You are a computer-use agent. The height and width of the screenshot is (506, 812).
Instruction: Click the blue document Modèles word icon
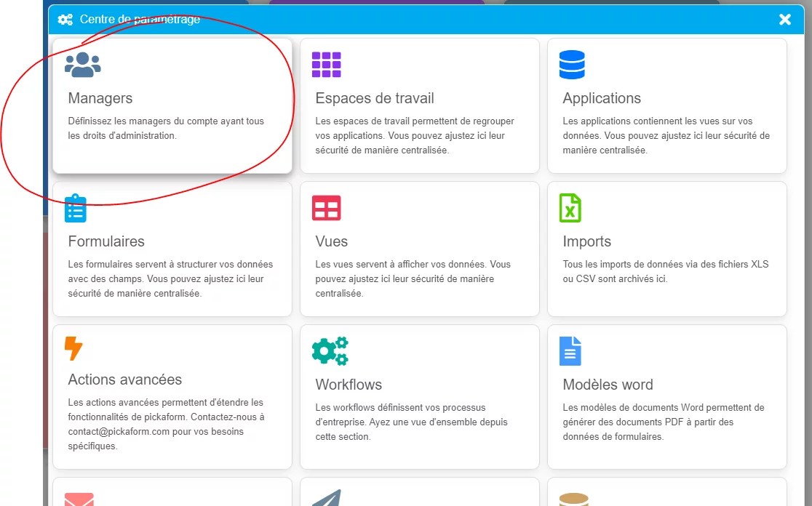[570, 351]
